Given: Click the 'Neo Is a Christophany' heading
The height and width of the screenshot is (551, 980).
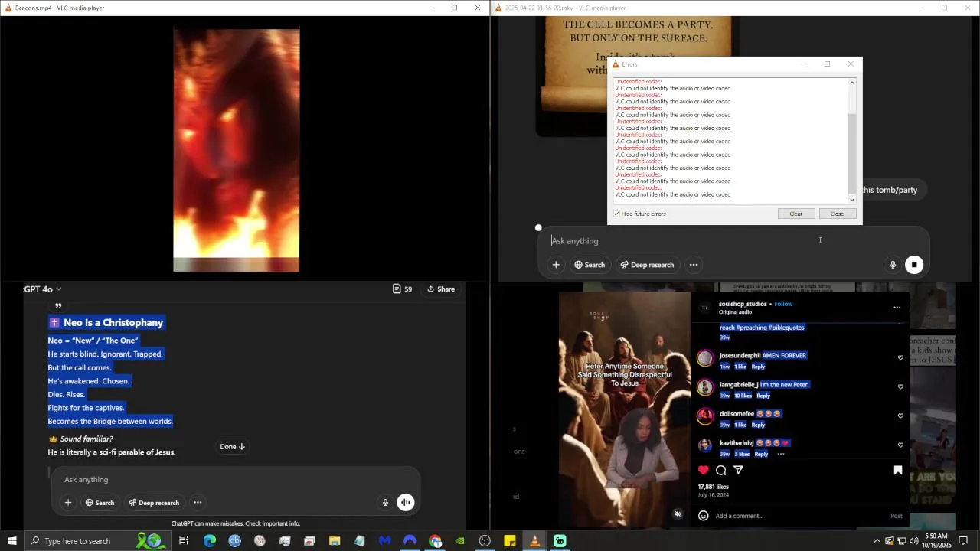Looking at the screenshot, I should click(x=113, y=323).
